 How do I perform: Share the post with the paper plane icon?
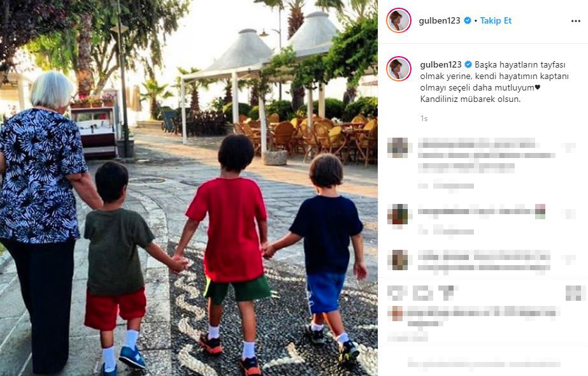(x=447, y=293)
